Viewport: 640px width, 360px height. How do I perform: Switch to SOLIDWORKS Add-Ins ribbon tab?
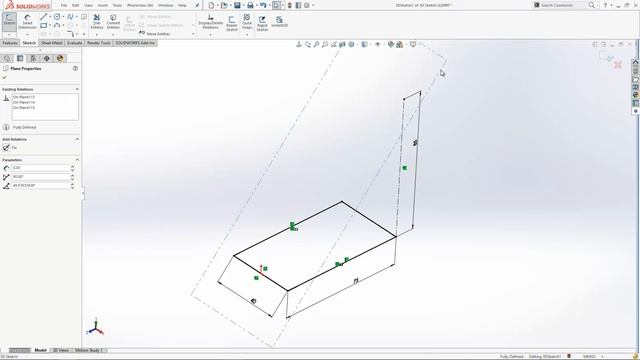pos(135,43)
